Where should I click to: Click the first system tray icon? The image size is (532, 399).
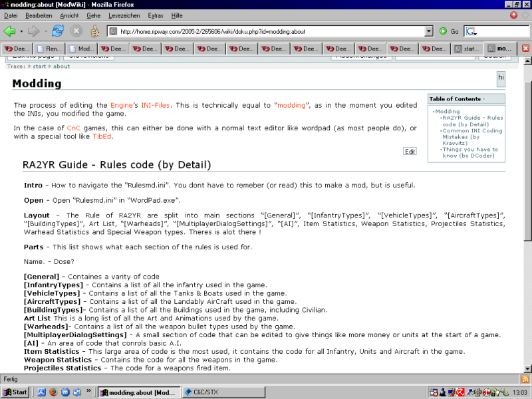point(434,392)
